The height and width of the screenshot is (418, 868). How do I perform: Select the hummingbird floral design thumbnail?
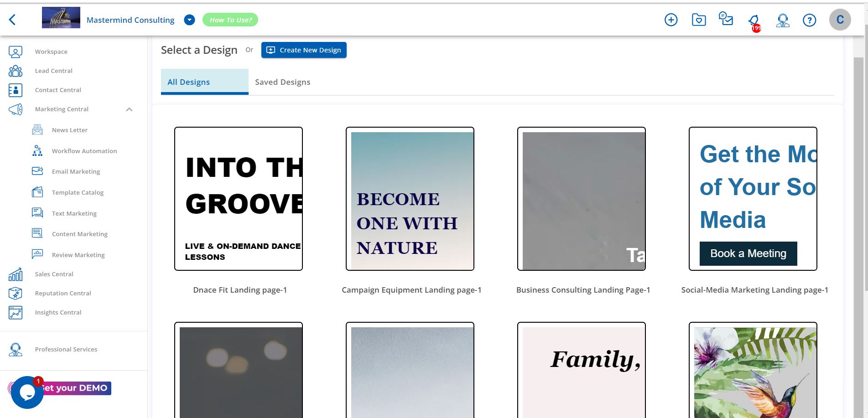[753, 370]
